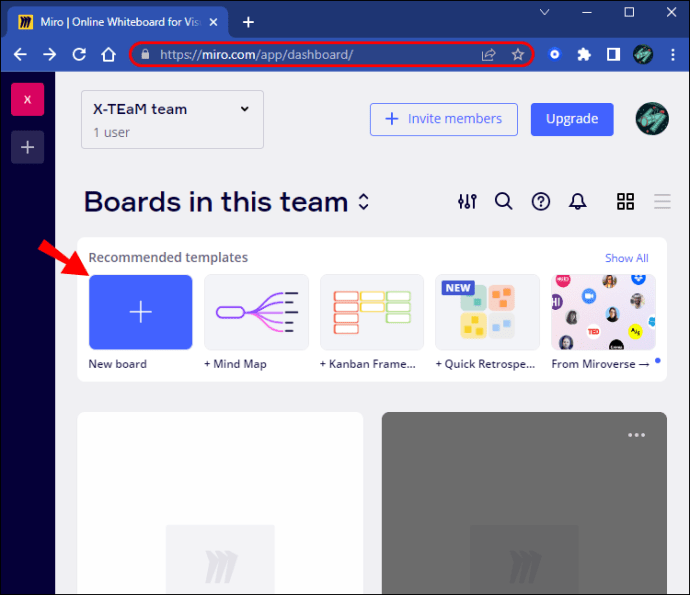Open the Miro user profile avatar
The width and height of the screenshot is (690, 595).
point(652,119)
